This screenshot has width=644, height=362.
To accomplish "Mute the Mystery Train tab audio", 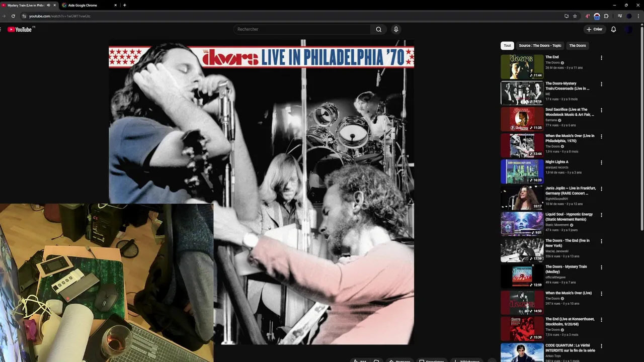I will (x=48, y=5).
